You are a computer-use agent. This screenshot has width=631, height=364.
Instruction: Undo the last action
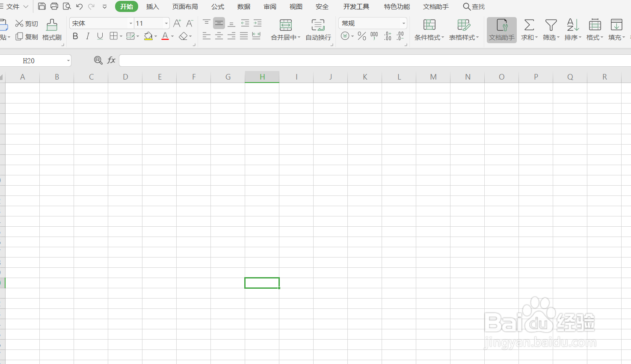coord(79,6)
